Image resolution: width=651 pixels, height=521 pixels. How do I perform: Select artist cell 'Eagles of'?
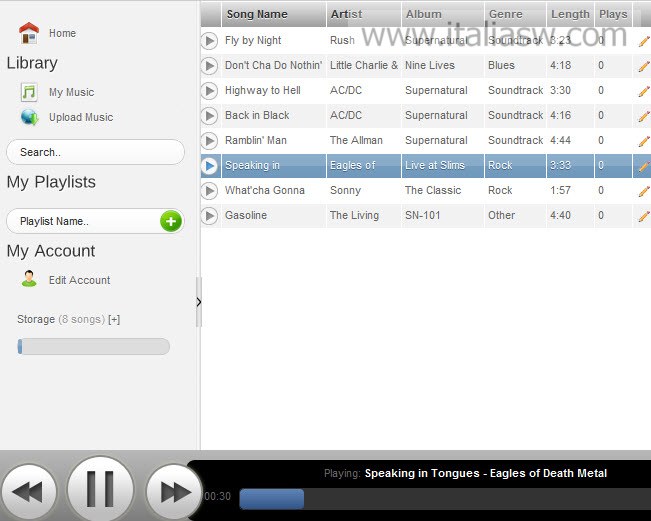[x=364, y=165]
